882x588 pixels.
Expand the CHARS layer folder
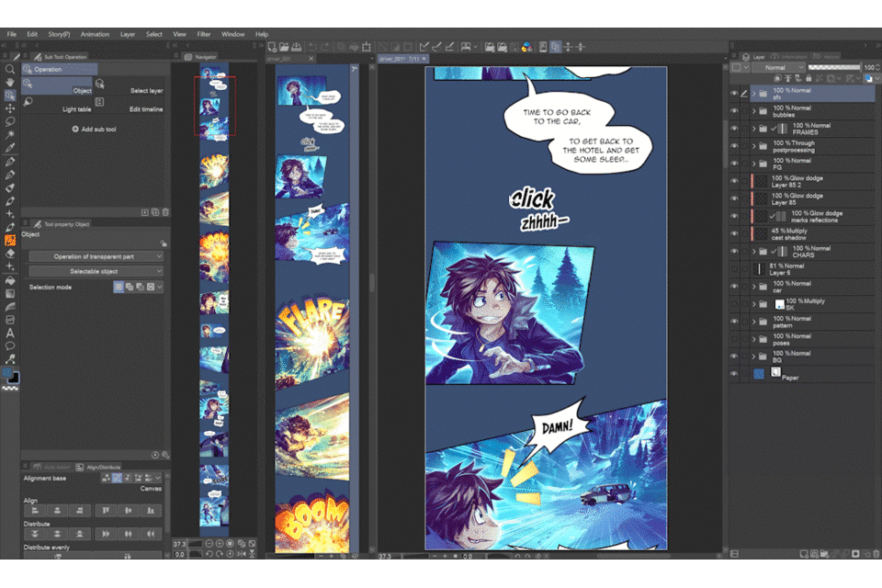[x=753, y=252]
